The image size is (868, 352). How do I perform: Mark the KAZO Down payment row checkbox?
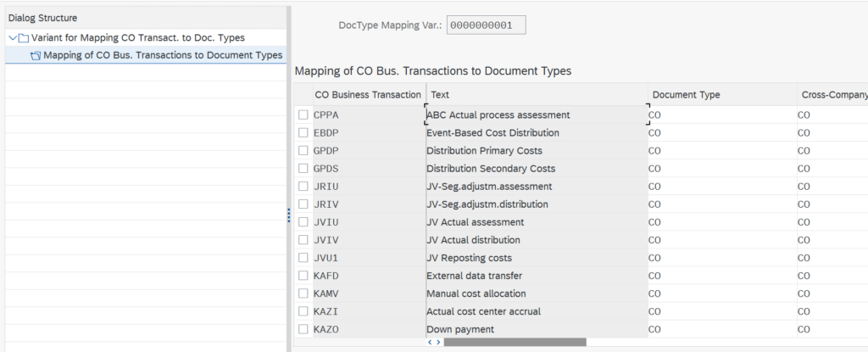(x=303, y=329)
